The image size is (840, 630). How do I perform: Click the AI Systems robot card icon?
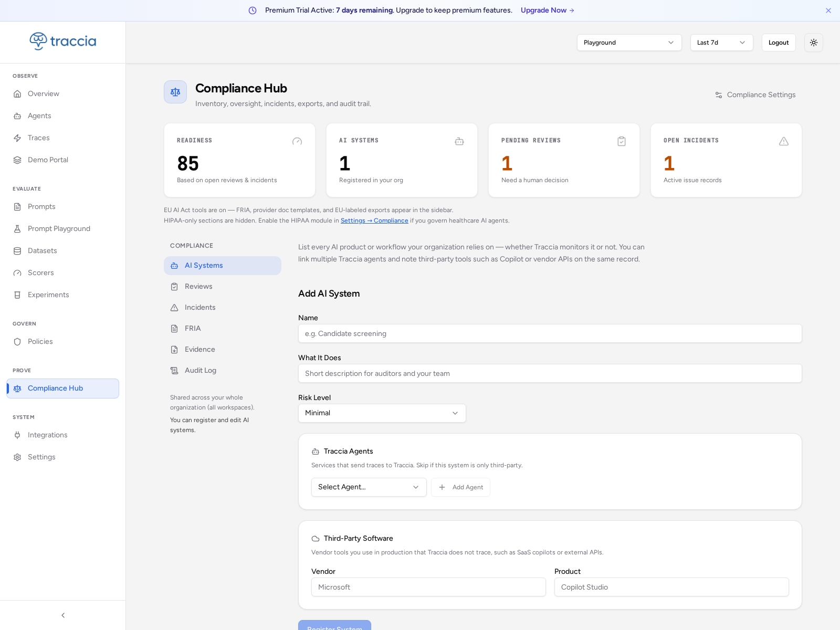coord(459,141)
